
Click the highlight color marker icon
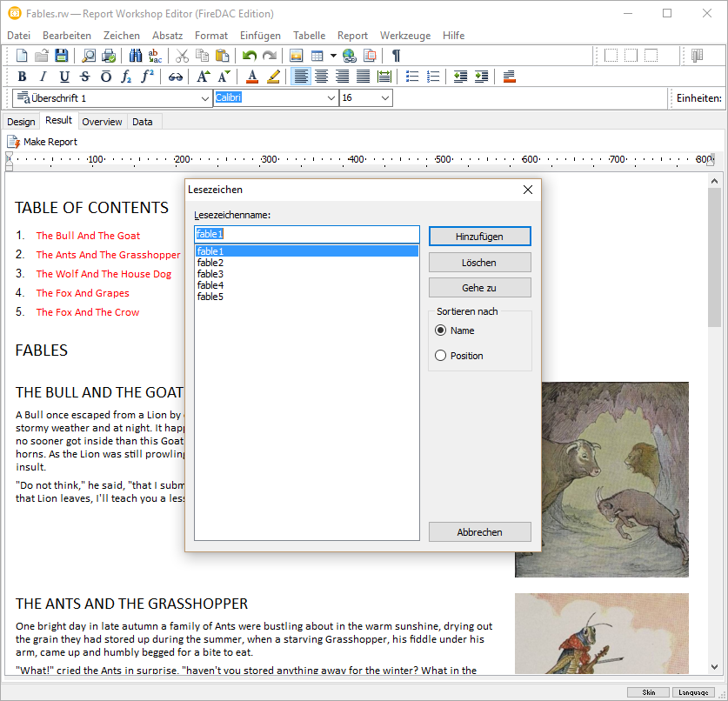(x=273, y=77)
